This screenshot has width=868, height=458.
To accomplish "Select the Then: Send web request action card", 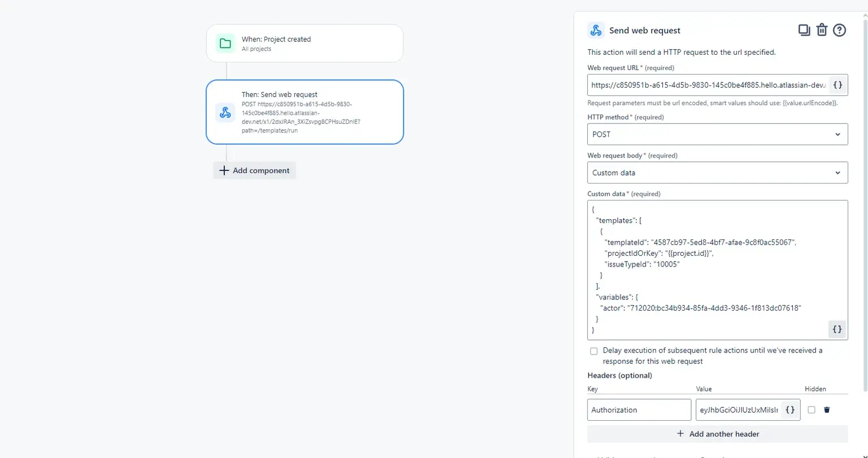I will coord(305,112).
